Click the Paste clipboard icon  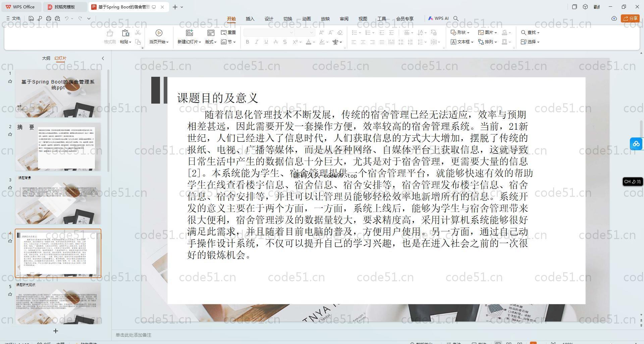(125, 33)
